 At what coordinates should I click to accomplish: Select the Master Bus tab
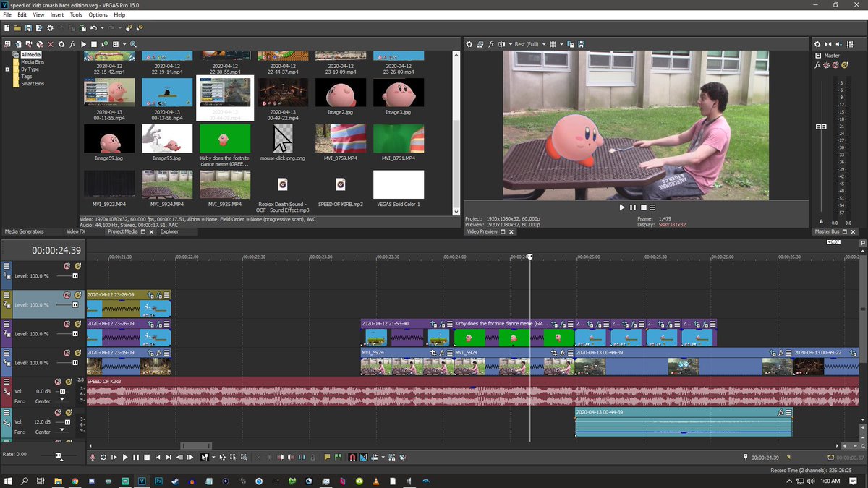tap(827, 231)
